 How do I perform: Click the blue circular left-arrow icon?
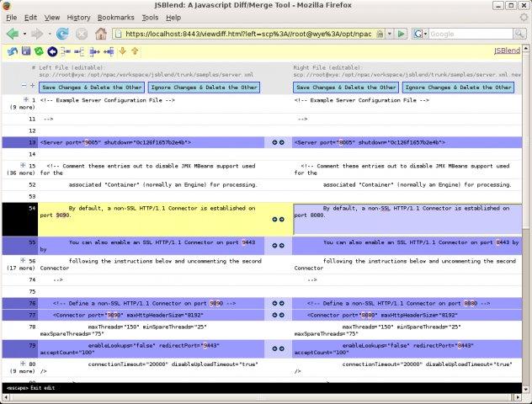(x=51, y=51)
